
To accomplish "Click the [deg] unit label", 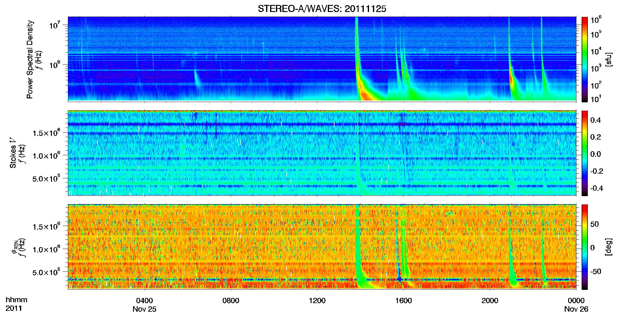I will coord(609,247).
